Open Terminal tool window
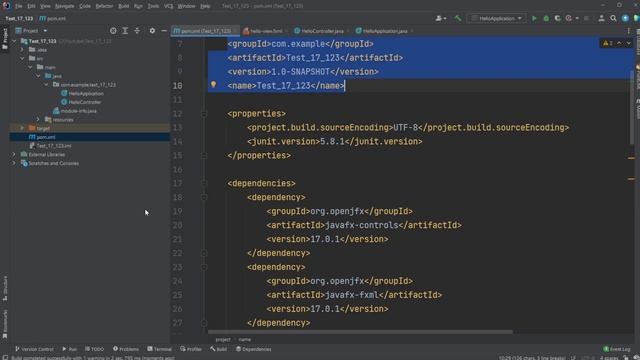640x360 pixels. [160, 349]
